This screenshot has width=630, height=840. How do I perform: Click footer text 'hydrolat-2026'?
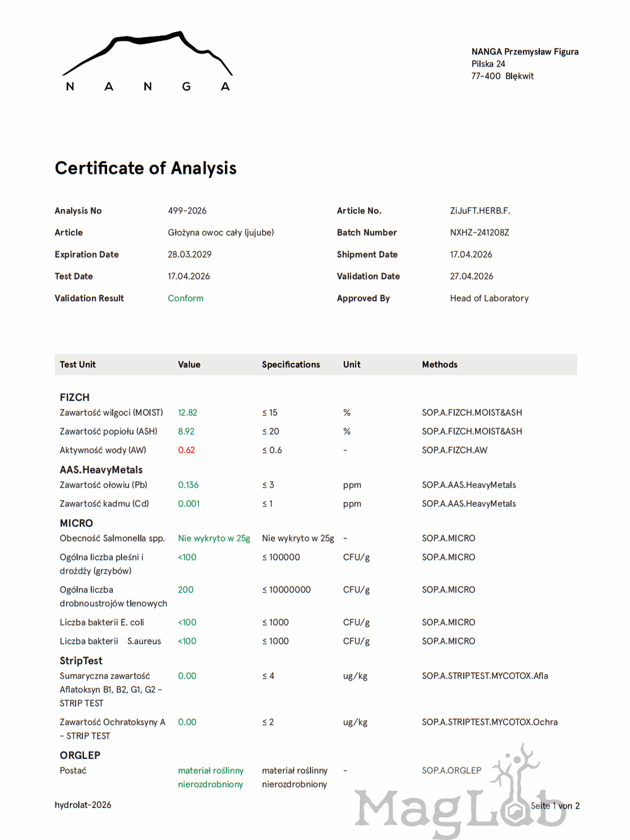pyautogui.click(x=83, y=805)
